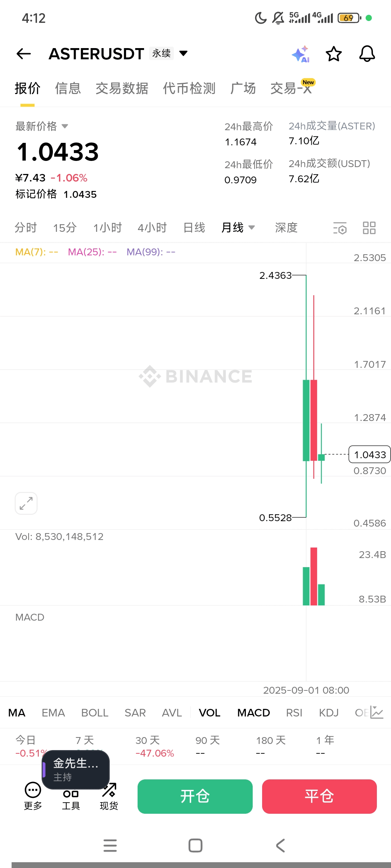Open chart settings icon beside depth
391x868 pixels.
(340, 228)
